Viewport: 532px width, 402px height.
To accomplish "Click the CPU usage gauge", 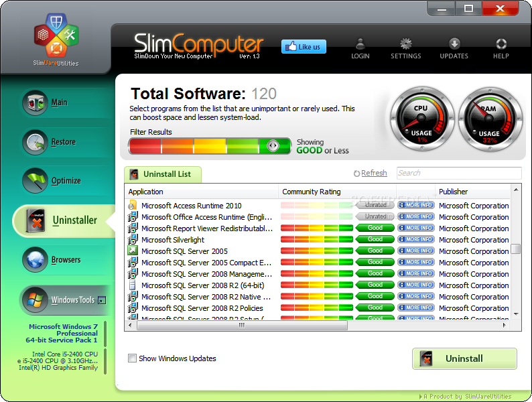I will 422,119.
